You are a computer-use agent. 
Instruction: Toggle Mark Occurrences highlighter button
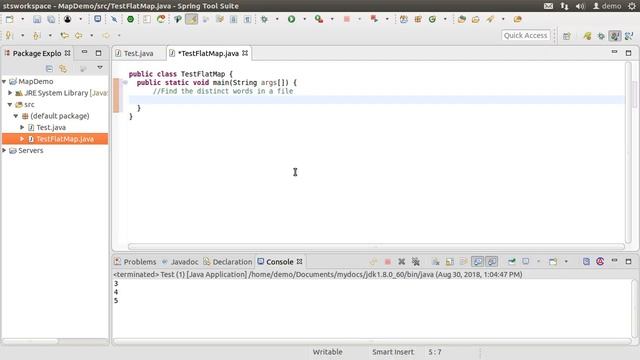[191, 19]
